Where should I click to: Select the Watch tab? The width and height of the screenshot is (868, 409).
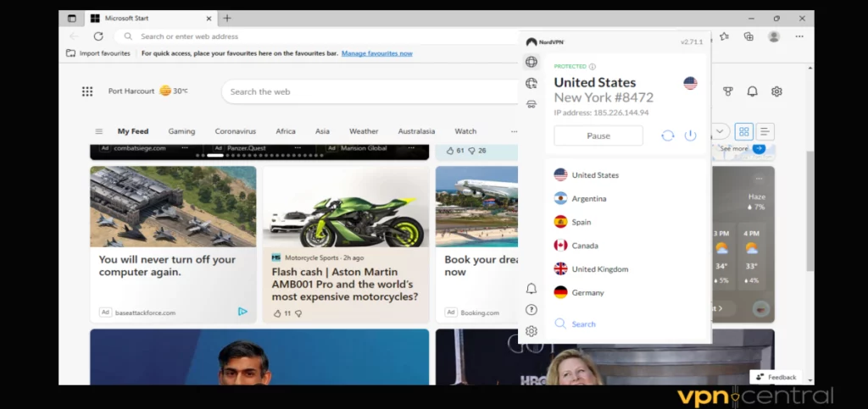(x=465, y=131)
